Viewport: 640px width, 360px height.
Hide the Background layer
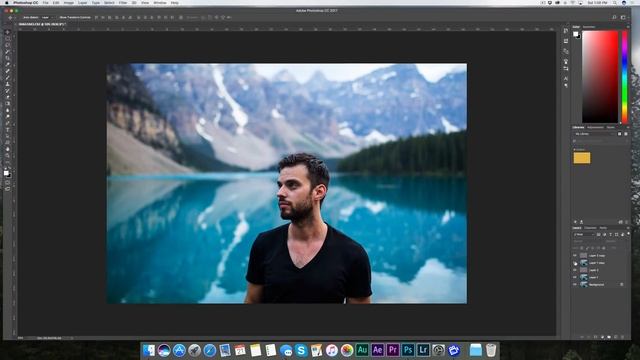tap(575, 284)
